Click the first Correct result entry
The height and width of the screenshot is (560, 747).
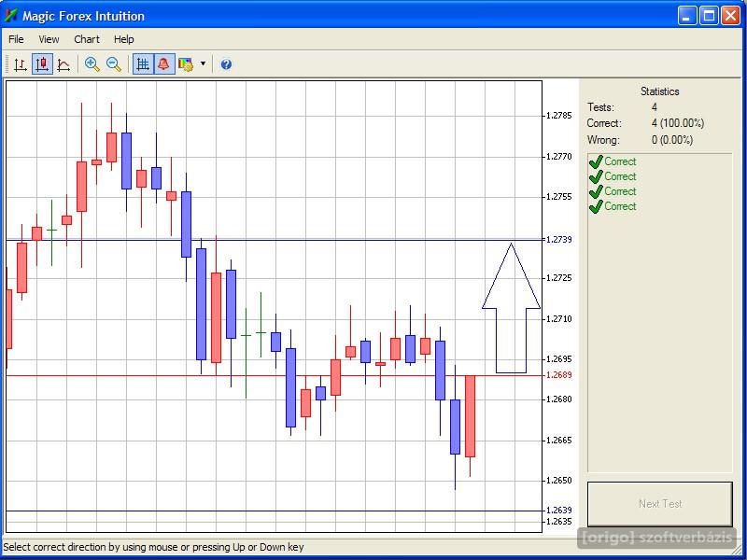click(x=613, y=161)
